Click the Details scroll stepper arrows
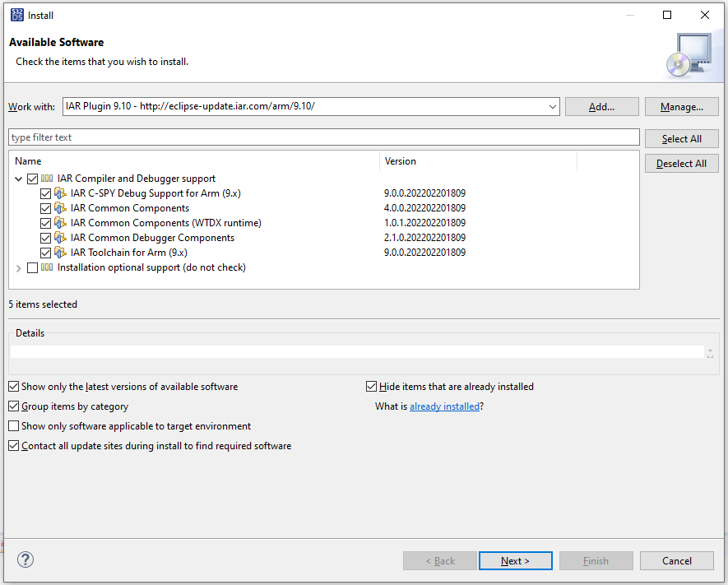 pyautogui.click(x=710, y=352)
